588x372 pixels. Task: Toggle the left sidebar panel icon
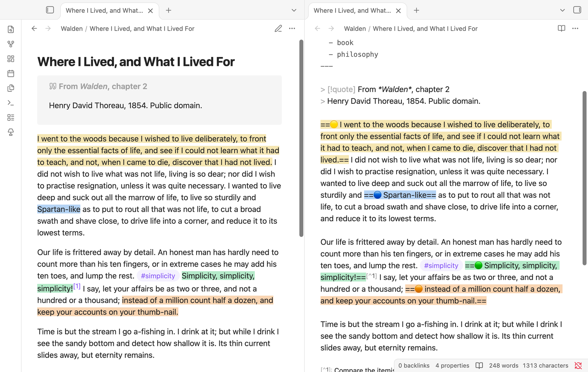[50, 10]
